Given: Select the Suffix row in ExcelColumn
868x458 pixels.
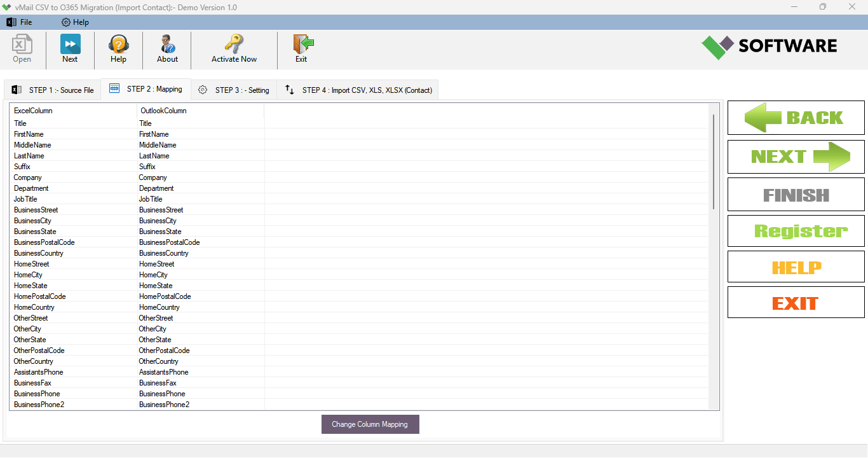Looking at the screenshot, I should (x=22, y=167).
